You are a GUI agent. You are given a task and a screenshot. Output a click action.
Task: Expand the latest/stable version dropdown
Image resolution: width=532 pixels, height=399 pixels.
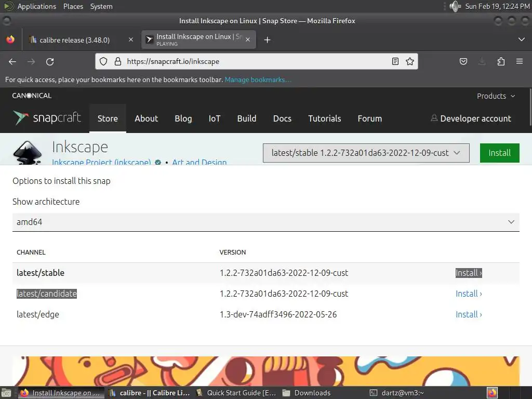[x=366, y=153]
